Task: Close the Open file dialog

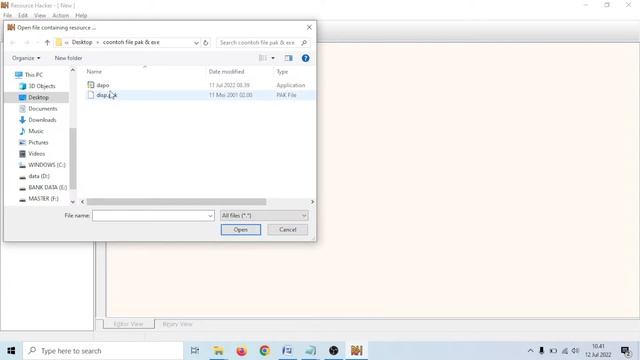Action: click(x=309, y=27)
